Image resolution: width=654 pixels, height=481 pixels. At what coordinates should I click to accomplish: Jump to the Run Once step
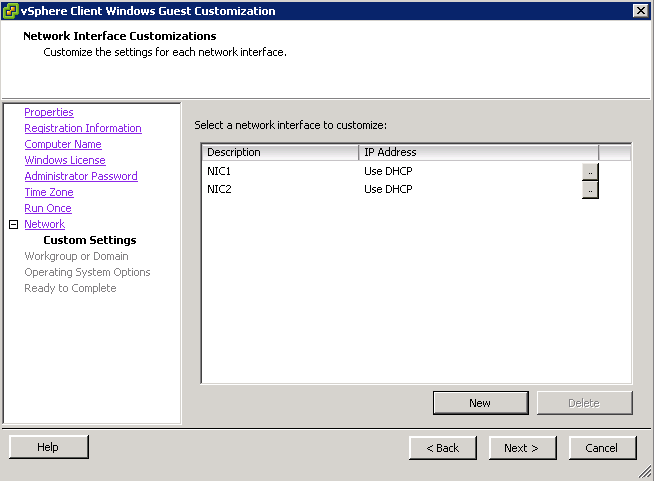[48, 208]
